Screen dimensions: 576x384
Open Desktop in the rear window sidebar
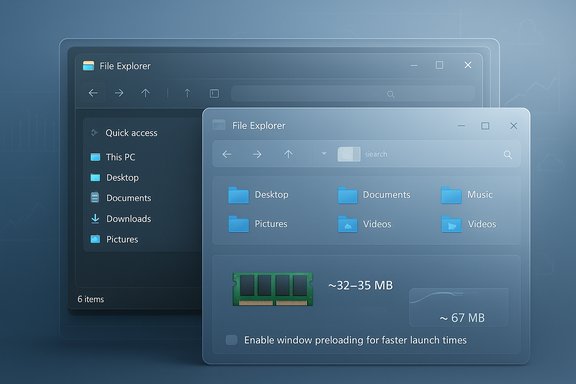[x=122, y=178]
